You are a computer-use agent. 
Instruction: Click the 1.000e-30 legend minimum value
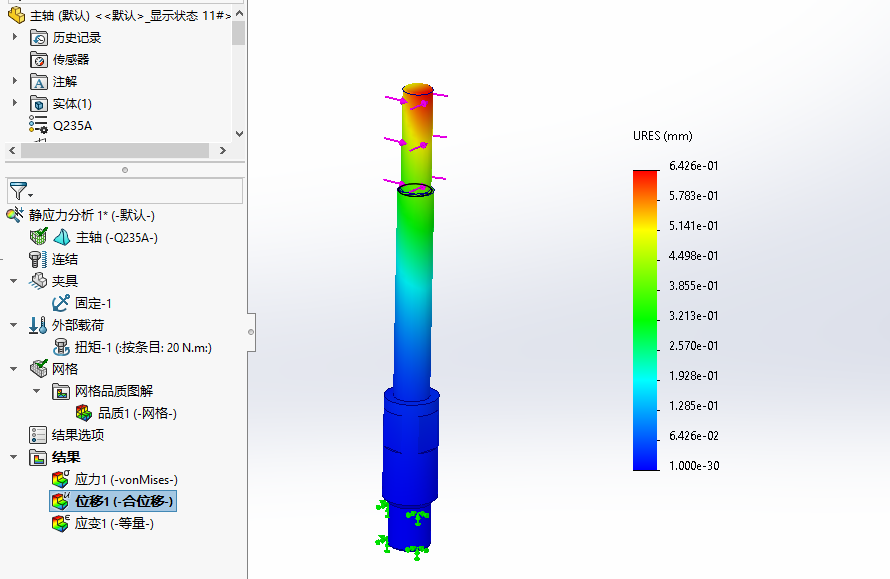coord(694,465)
